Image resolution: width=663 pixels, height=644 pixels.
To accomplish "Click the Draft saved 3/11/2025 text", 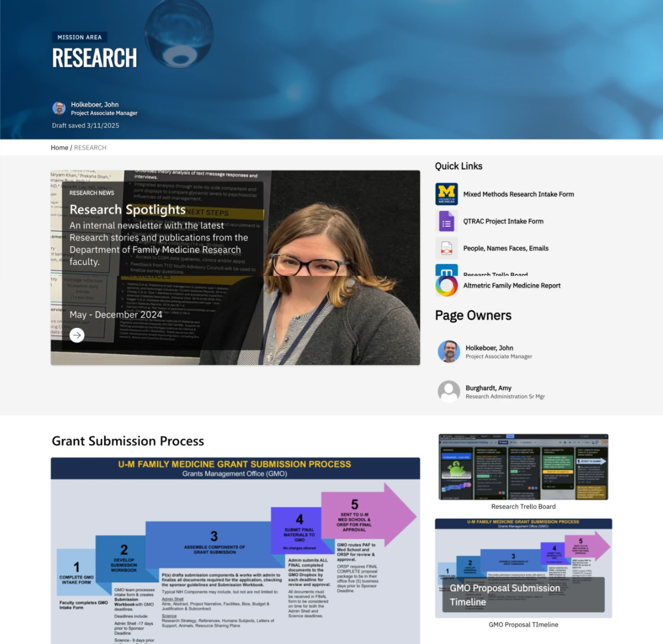I will tap(85, 125).
